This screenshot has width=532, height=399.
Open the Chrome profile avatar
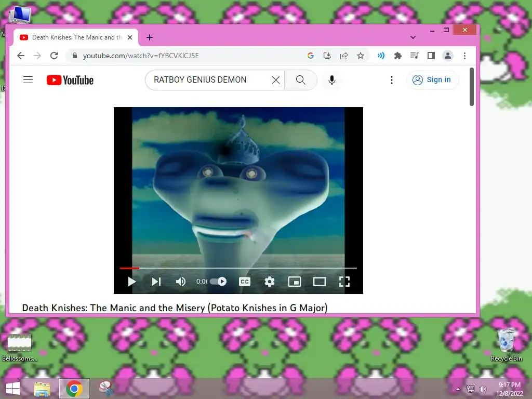point(448,56)
